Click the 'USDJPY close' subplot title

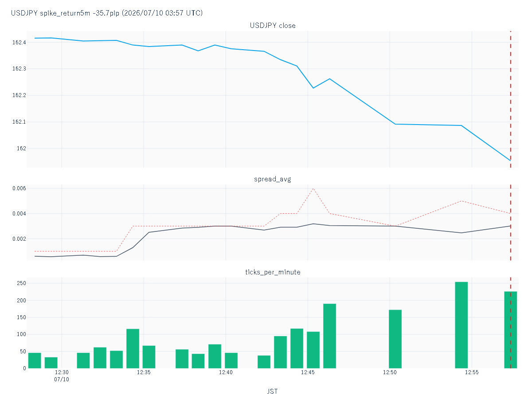coord(273,26)
